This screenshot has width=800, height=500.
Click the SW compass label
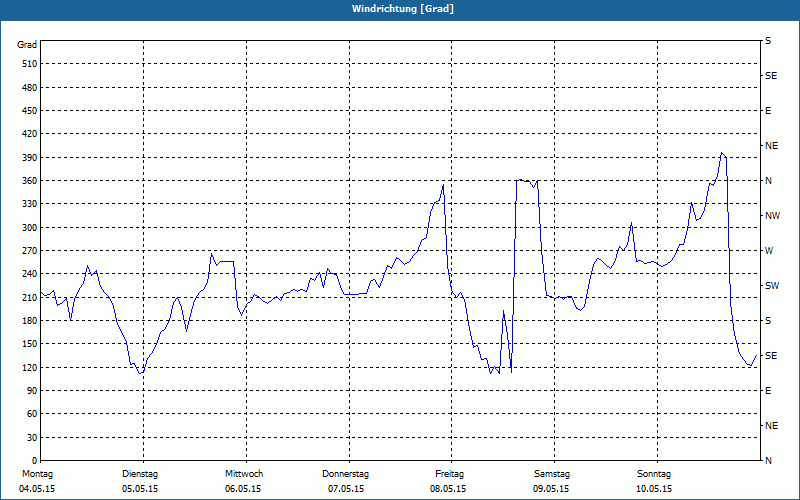(x=772, y=286)
